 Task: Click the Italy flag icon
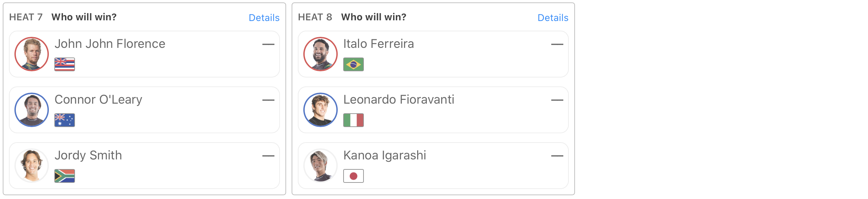pyautogui.click(x=354, y=120)
